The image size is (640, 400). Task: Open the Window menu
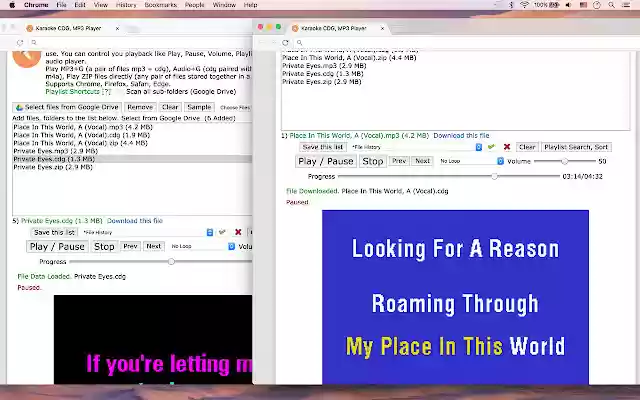pos(224,5)
